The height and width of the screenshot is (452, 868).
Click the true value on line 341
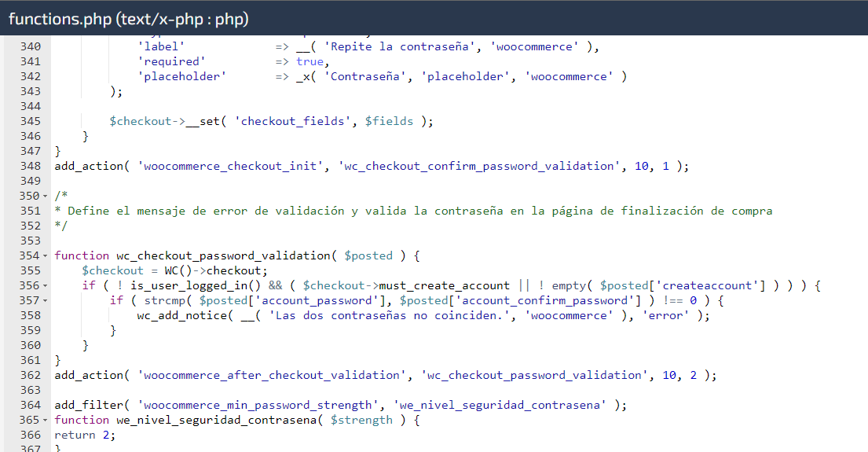pyautogui.click(x=310, y=61)
